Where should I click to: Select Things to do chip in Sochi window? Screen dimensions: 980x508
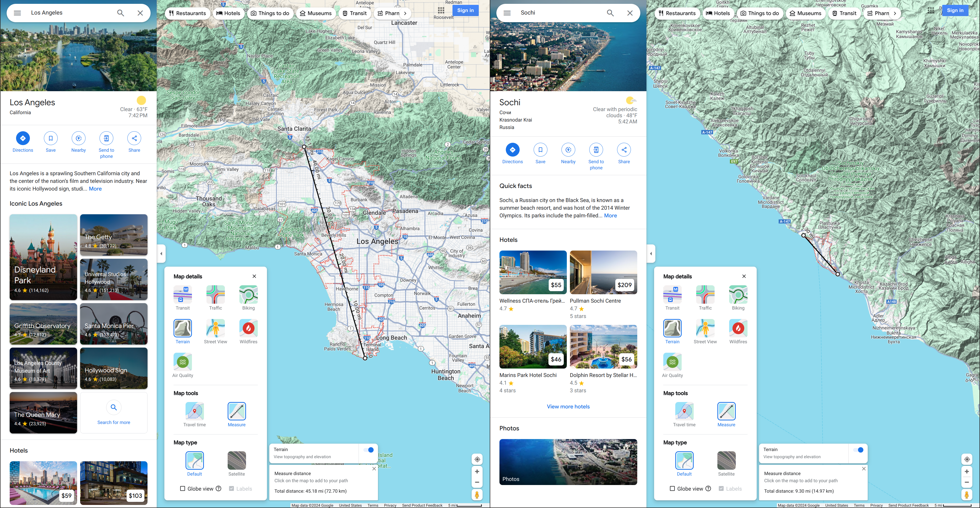(x=760, y=13)
